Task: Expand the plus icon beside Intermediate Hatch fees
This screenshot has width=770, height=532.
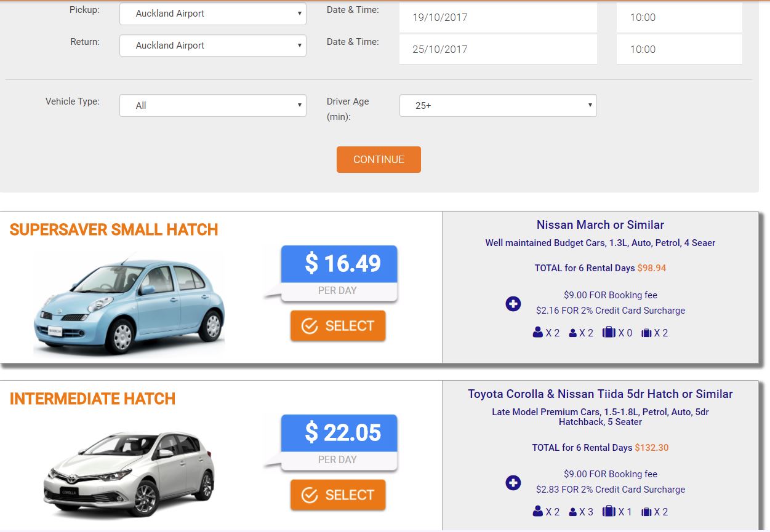Action: pos(513,483)
